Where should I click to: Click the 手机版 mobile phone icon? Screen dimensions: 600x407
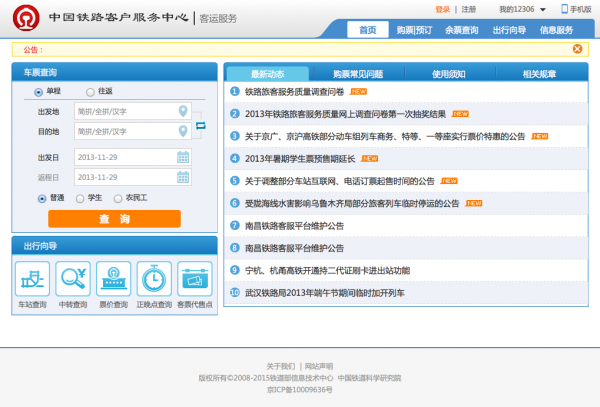click(564, 9)
